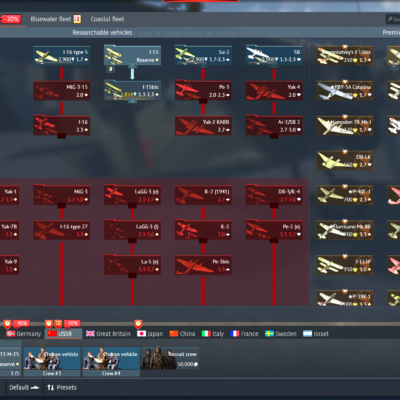Select premium Hampden TB Mk I card

(x=345, y=125)
